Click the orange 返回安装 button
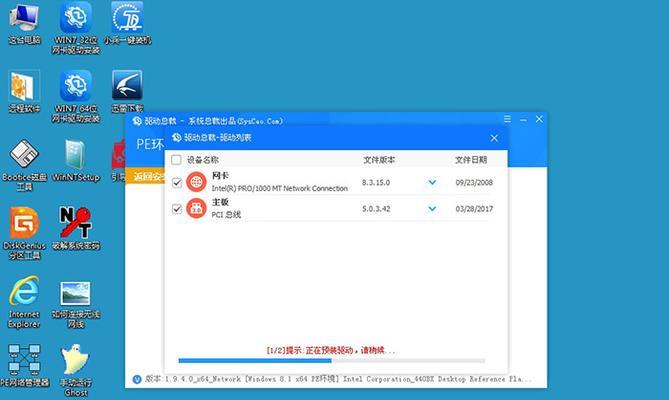669x400 pixels. coord(145,176)
